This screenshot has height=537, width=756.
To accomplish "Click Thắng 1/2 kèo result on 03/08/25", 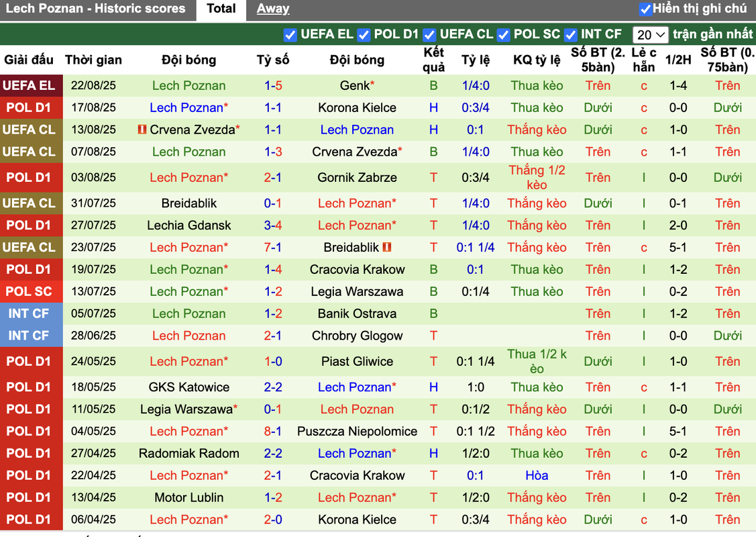I will tap(537, 178).
